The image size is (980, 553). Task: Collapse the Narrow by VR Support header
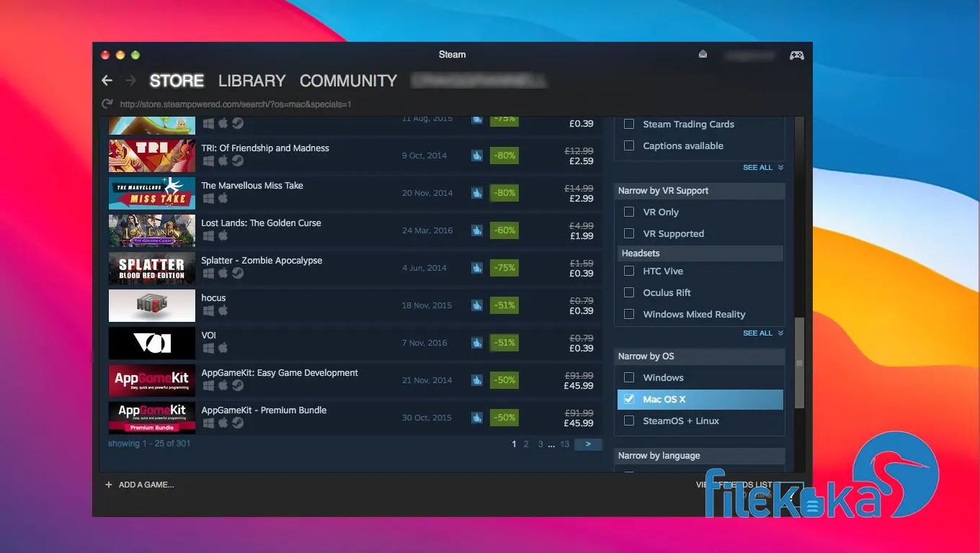(699, 191)
